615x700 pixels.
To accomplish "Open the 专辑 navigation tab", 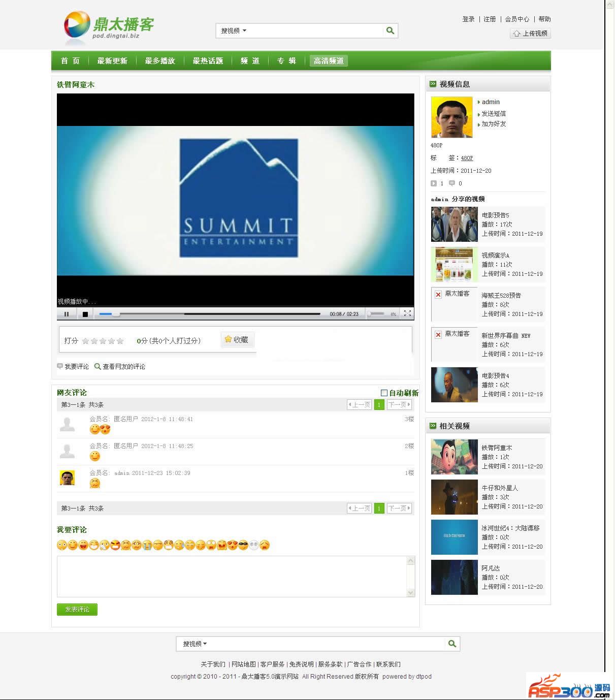I will pyautogui.click(x=286, y=61).
